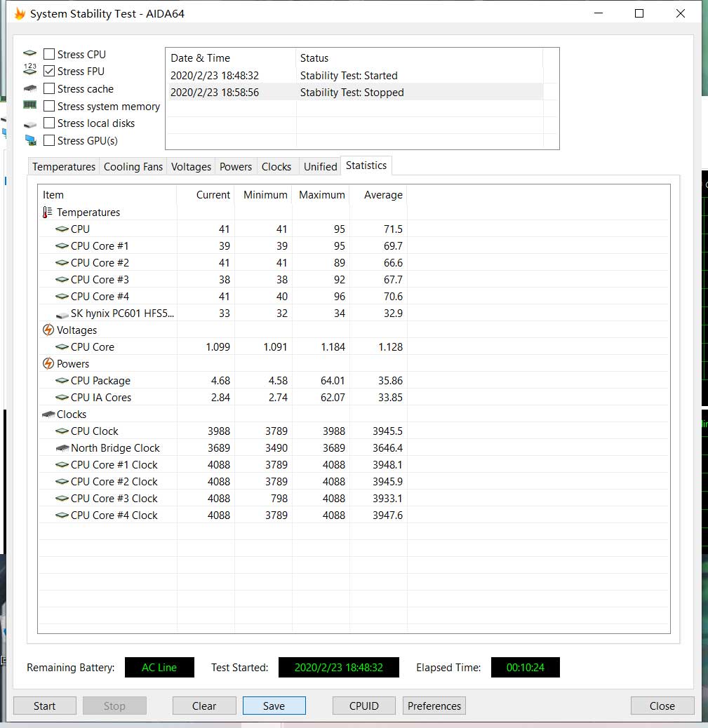Click the Stress GPU(s) monitor icon
This screenshot has height=728, width=708.
(31, 140)
